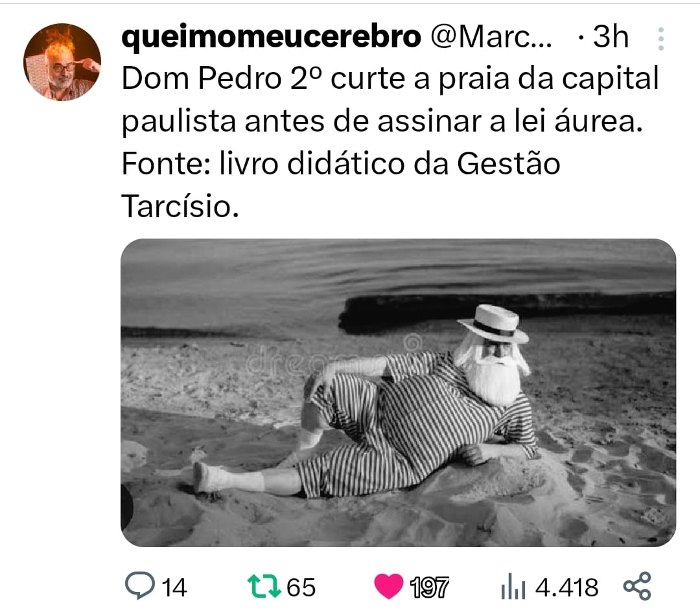Tap the dark circle at the photo's left edge
The height and width of the screenshot is (612, 700).
click(127, 507)
